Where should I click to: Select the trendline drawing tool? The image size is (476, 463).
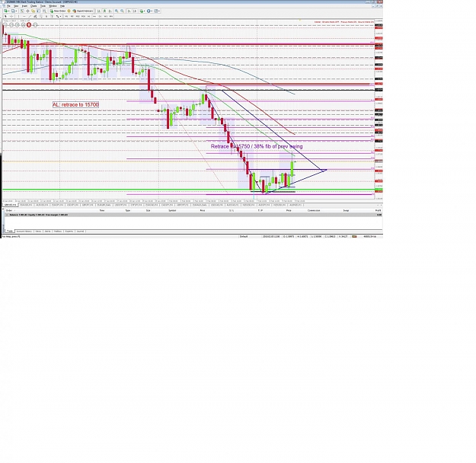30,16
